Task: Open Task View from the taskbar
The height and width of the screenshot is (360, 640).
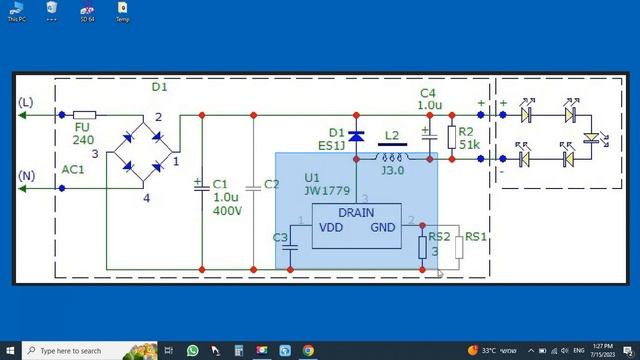Action: (169, 351)
